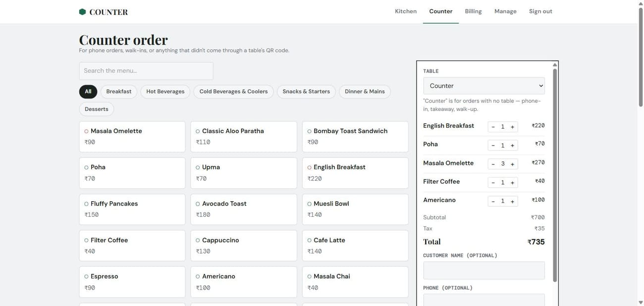Screen dimensions: 644x306
Task: Add Avocado Toast to order
Action: click(244, 209)
